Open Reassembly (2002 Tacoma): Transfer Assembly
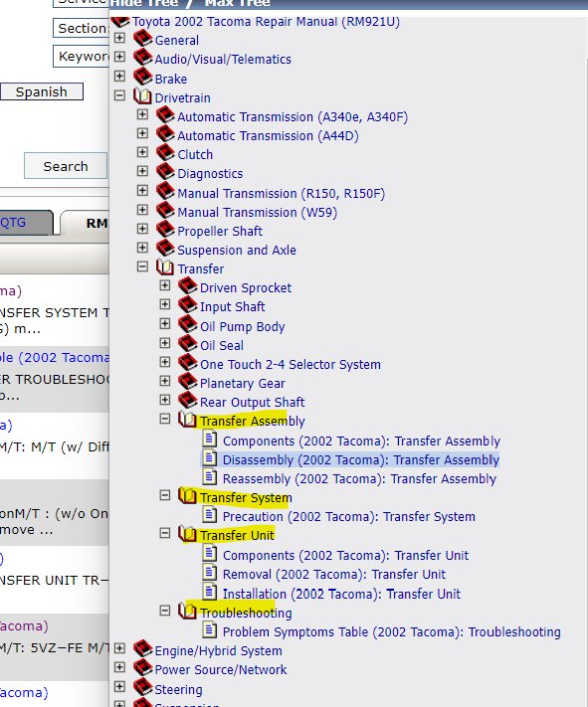588x707 pixels. (359, 479)
